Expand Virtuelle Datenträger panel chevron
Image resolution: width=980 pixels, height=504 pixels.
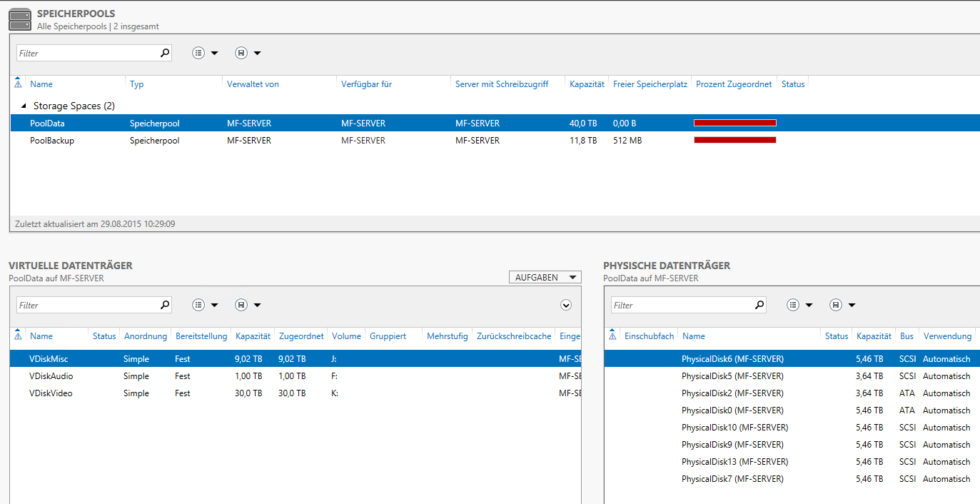(x=566, y=305)
